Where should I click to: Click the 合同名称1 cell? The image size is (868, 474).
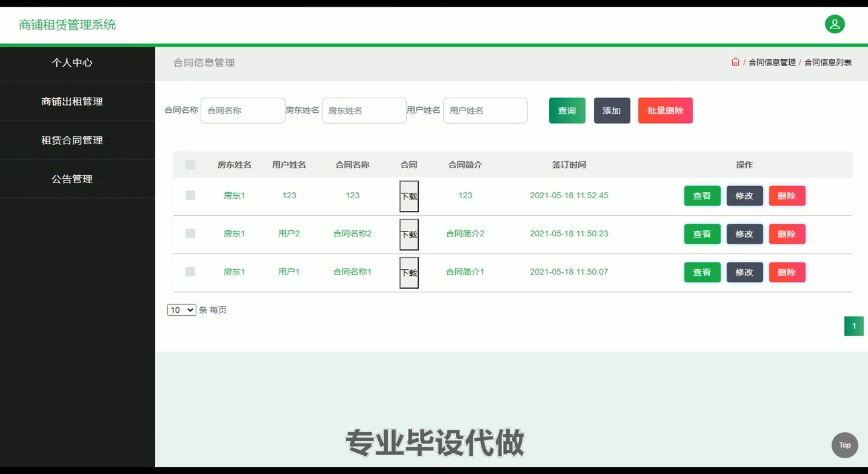353,272
